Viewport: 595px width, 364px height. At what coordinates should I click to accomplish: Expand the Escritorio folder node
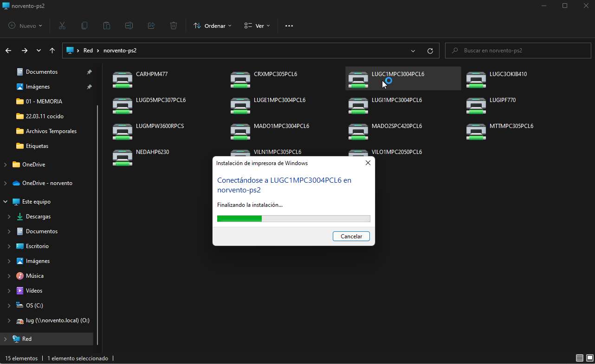point(9,246)
